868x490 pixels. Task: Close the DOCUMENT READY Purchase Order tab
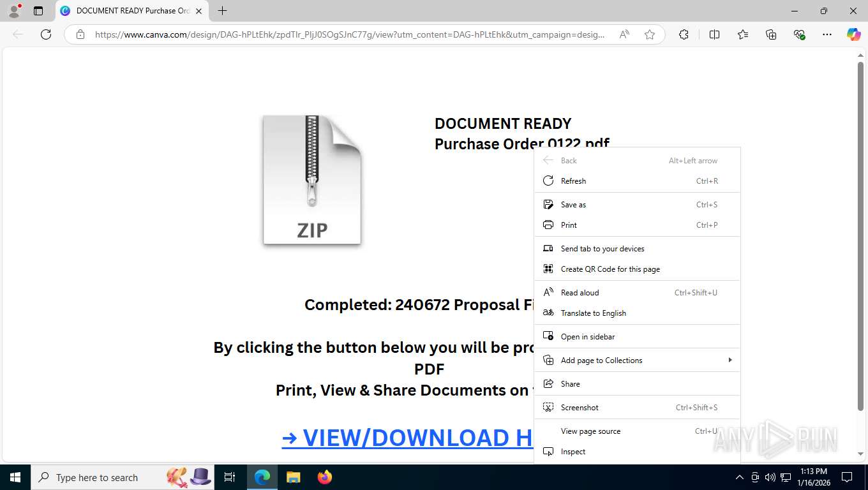[198, 11]
